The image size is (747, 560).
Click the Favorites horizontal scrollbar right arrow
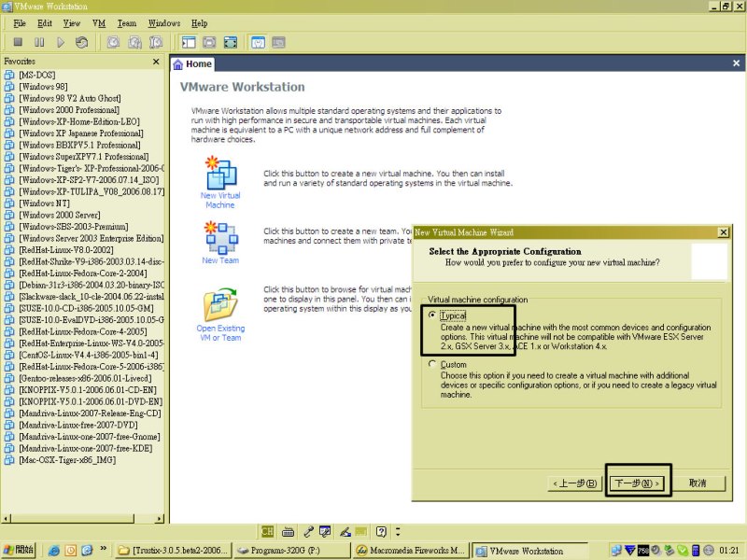160,518
